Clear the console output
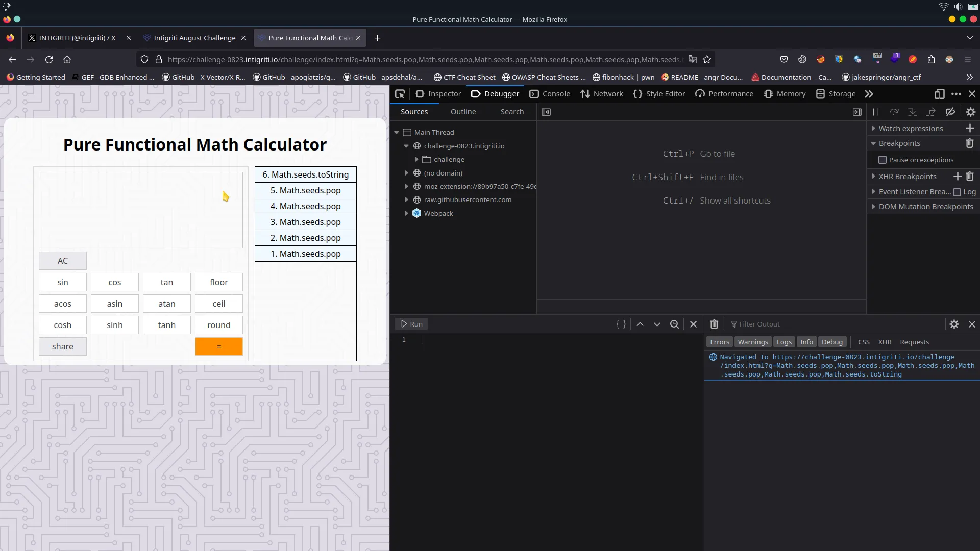This screenshot has width=980, height=551. 714,324
